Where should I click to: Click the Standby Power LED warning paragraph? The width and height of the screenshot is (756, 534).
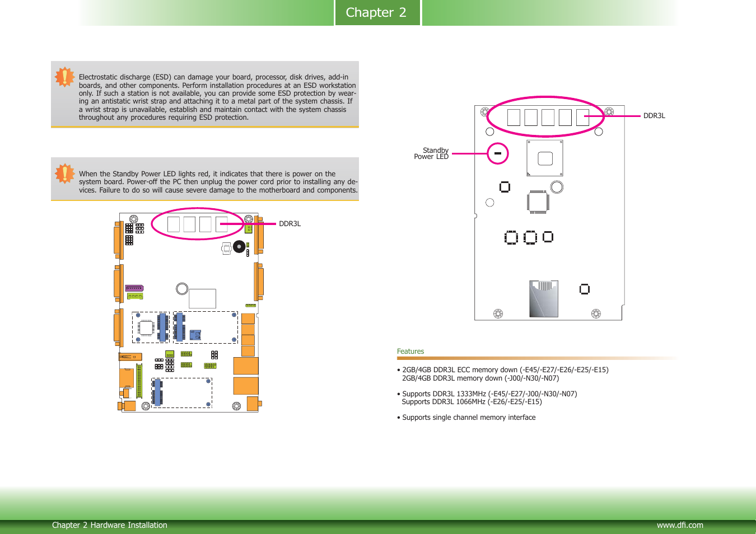pos(218,182)
